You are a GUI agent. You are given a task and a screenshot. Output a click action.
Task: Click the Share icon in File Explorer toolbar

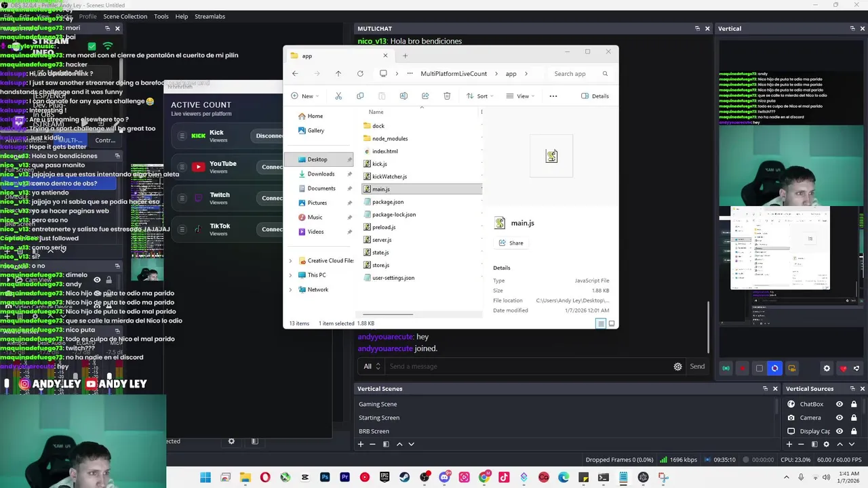pos(425,96)
